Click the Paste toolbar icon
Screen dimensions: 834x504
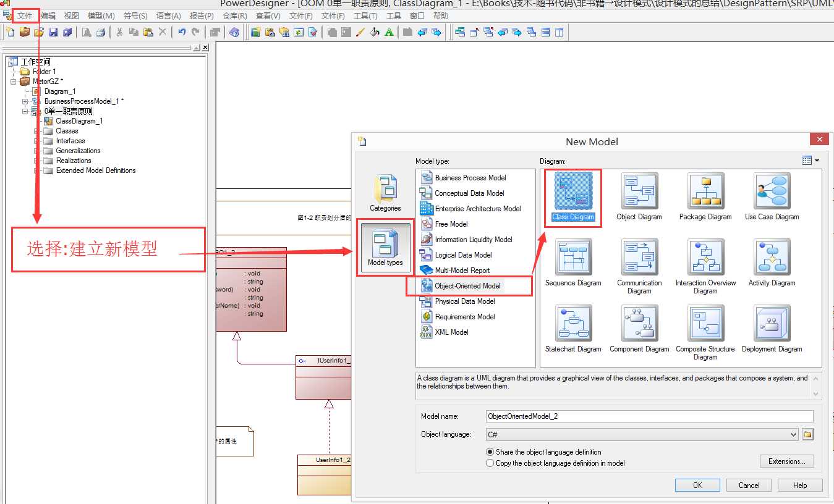148,32
